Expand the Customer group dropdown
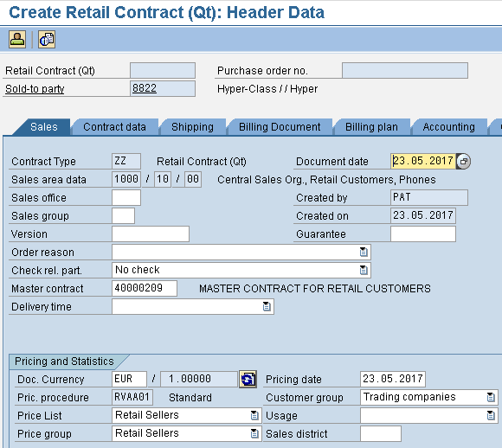This screenshot has height=448, width=502. point(491,397)
